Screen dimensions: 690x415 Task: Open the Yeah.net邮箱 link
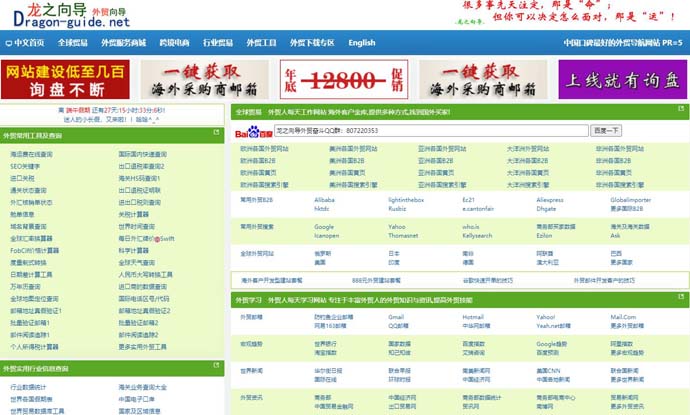(553, 326)
